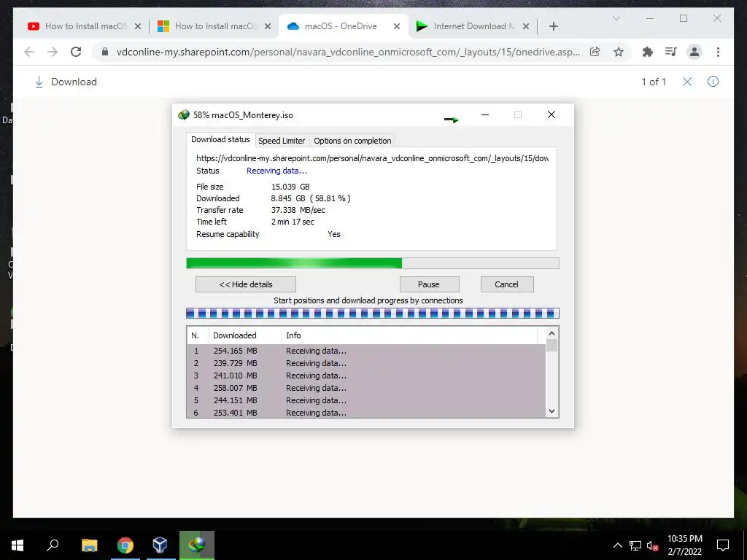Click the OneDrive Download link

click(x=74, y=82)
